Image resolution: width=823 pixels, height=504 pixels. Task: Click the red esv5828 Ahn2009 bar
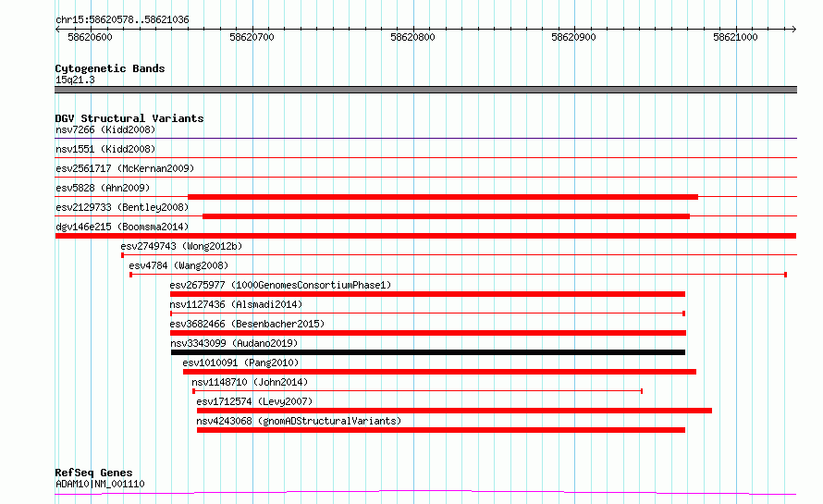click(443, 197)
